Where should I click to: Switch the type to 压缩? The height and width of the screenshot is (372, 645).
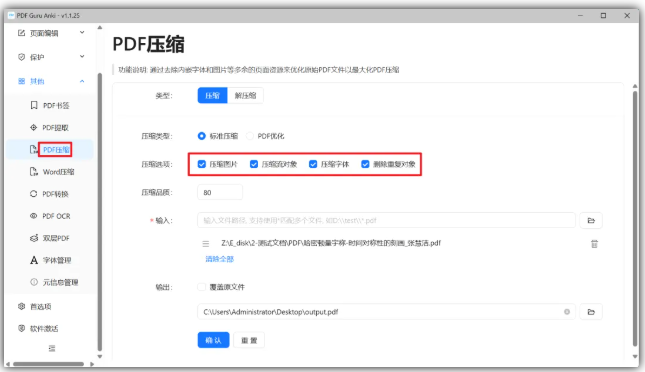[212, 95]
